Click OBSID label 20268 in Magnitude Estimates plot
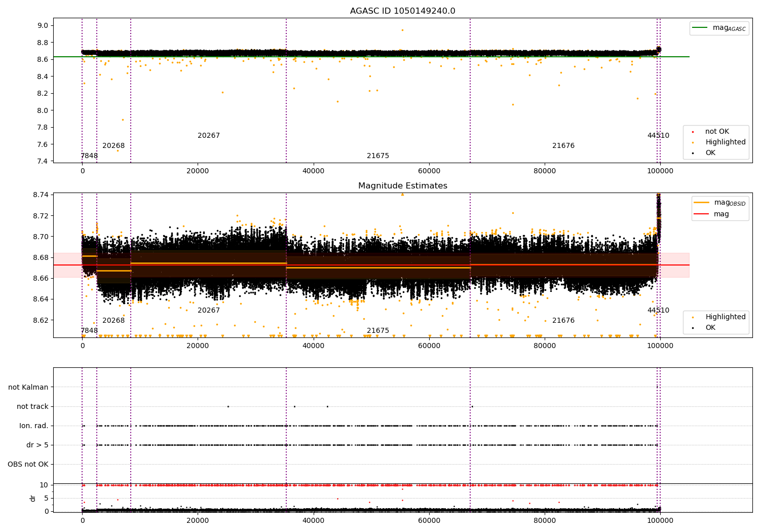Image resolution: width=760 pixels, height=532 pixels. coord(113,321)
